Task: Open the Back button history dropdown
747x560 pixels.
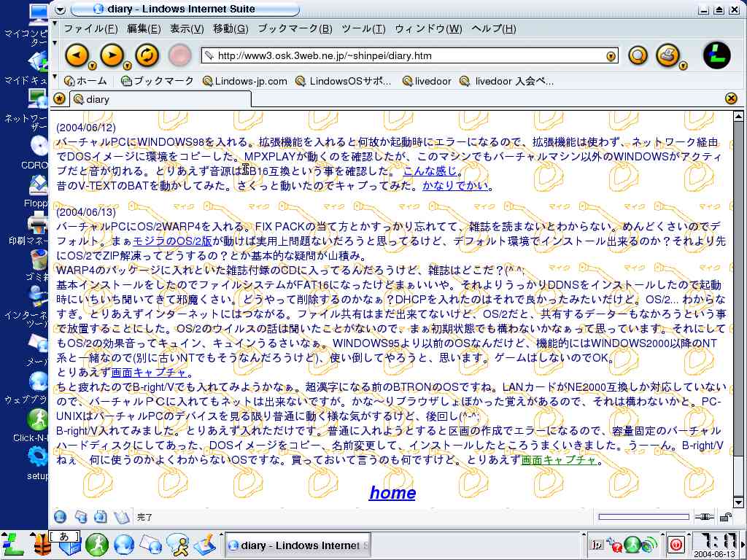Action: click(93, 66)
